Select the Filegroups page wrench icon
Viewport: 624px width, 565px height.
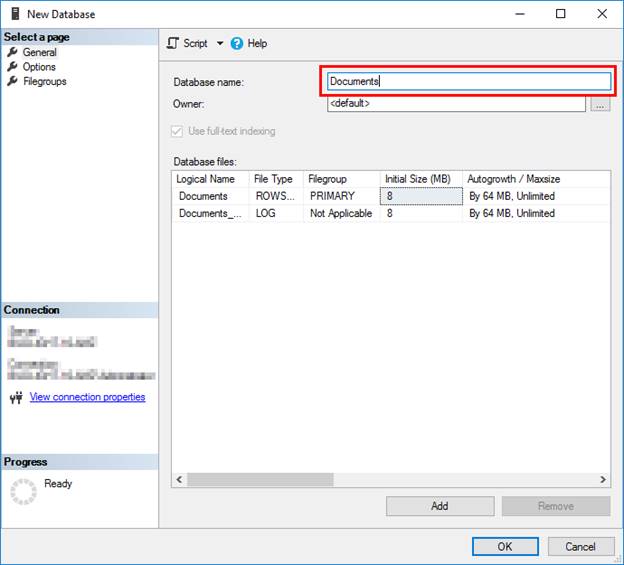(12, 81)
